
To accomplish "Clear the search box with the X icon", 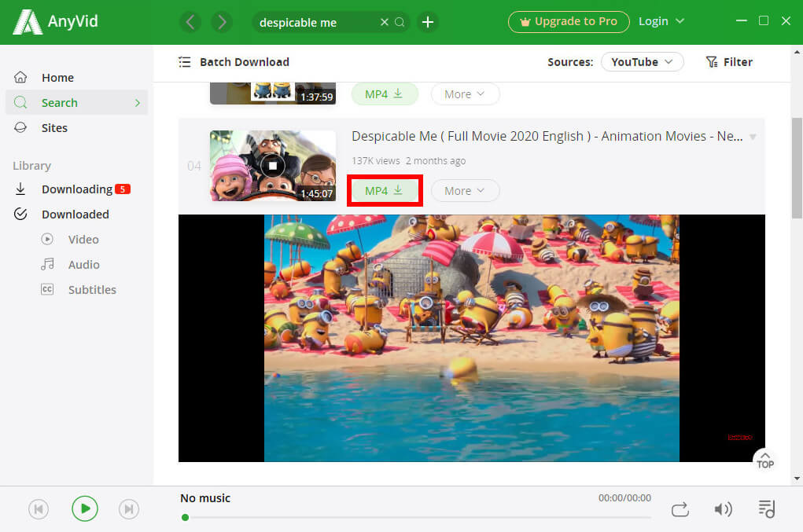I will 384,22.
